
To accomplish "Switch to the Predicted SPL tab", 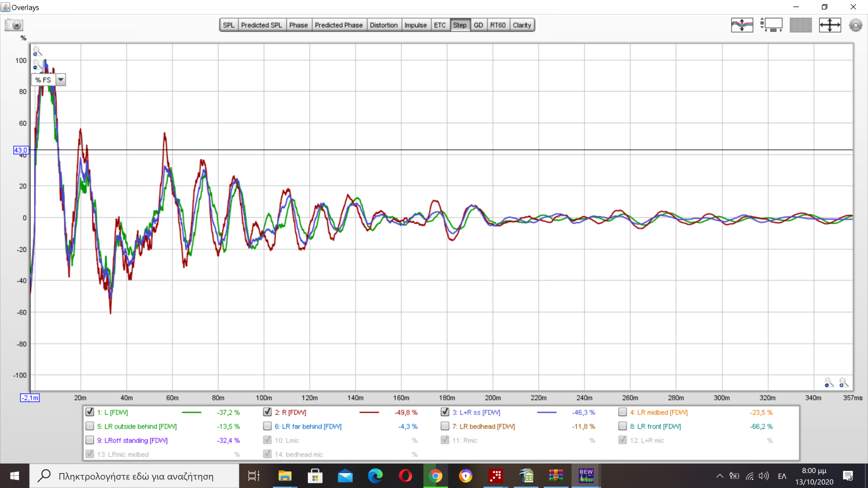I will tap(261, 25).
